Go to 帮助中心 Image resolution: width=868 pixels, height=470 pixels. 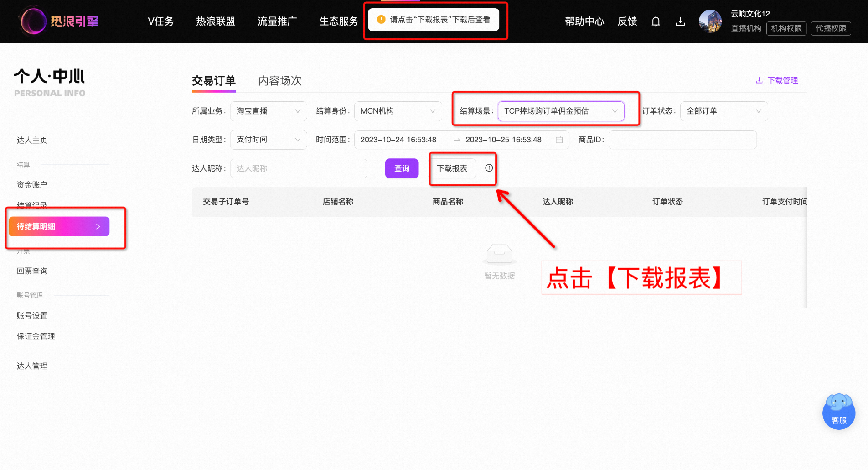coord(584,21)
